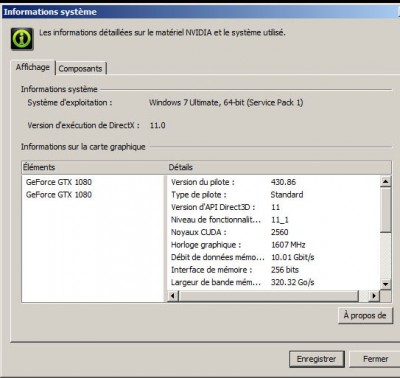Select the first GeForce GTX 1080 entry
The height and width of the screenshot is (378, 400).
pos(59,182)
